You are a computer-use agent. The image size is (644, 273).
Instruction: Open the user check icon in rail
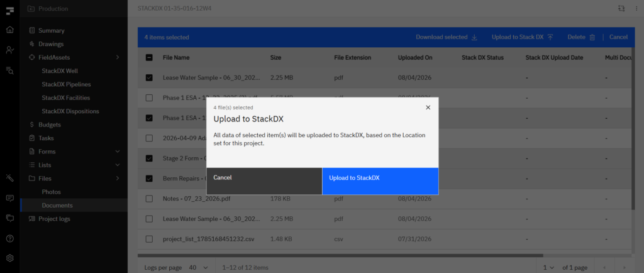10,50
